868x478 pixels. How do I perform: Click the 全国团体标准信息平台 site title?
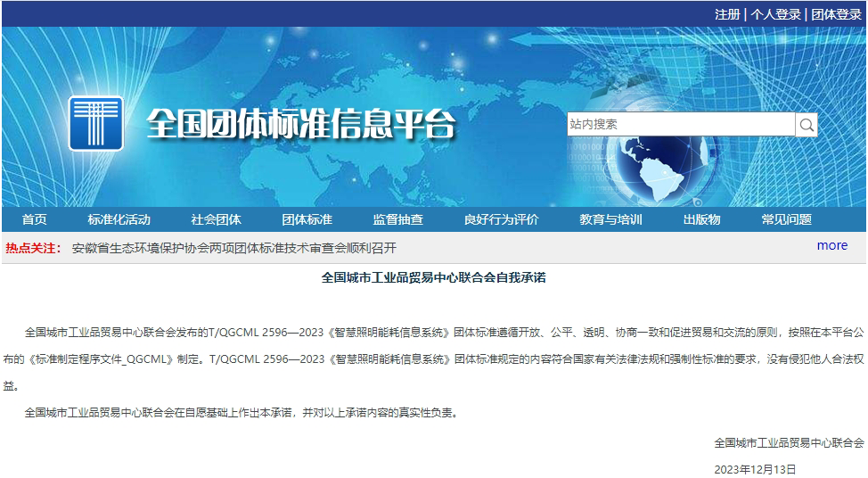[301, 124]
